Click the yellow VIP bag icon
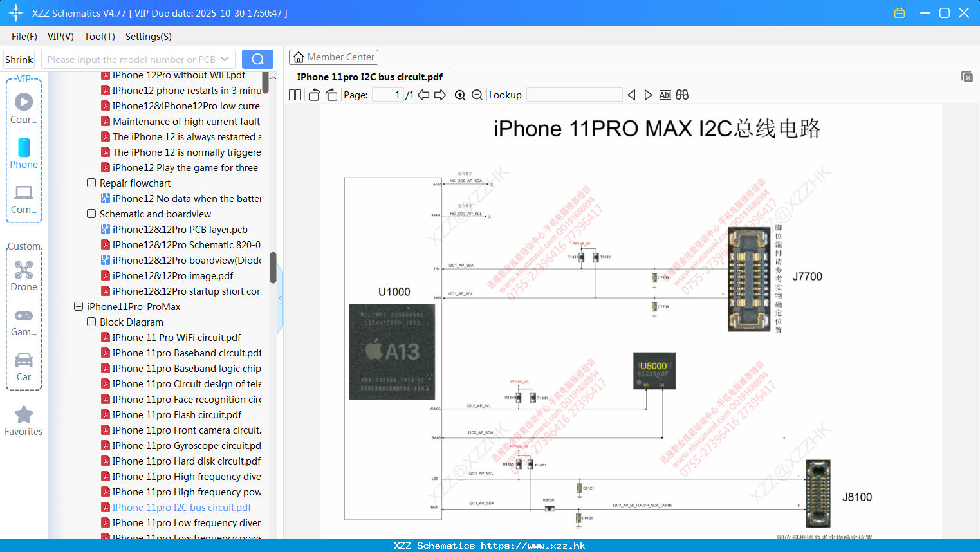 900,13
